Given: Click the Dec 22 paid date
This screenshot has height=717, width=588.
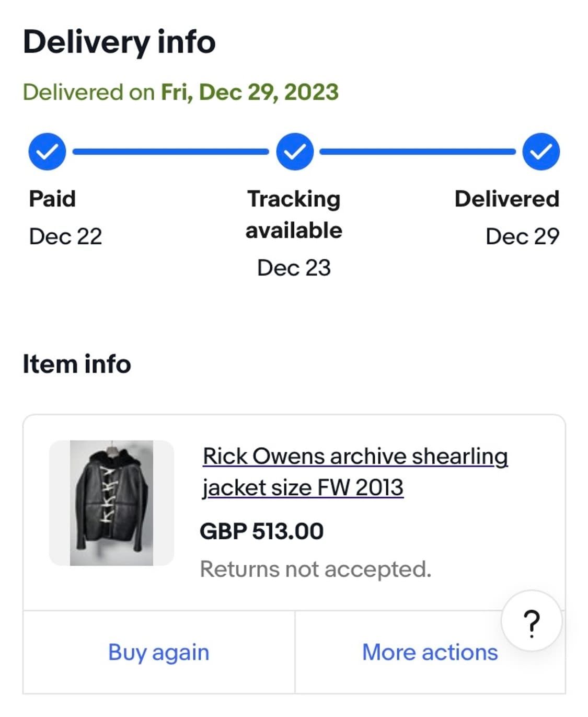Looking at the screenshot, I should coord(65,236).
